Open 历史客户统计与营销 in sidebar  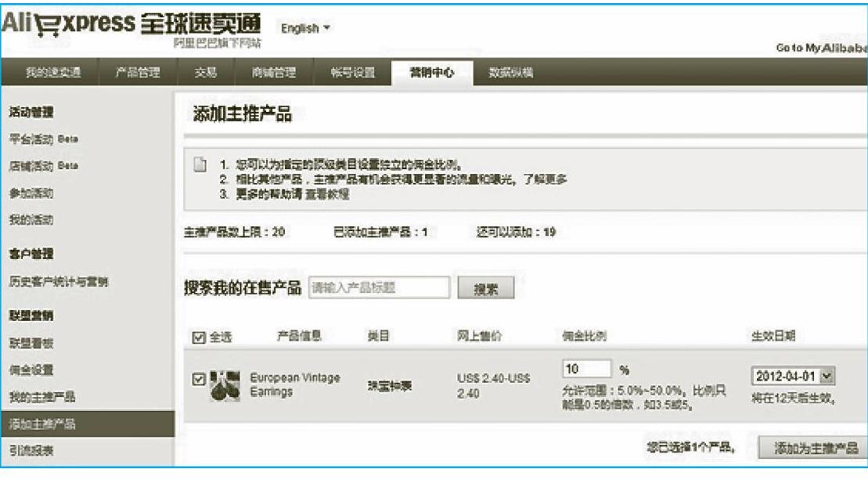[x=59, y=281]
